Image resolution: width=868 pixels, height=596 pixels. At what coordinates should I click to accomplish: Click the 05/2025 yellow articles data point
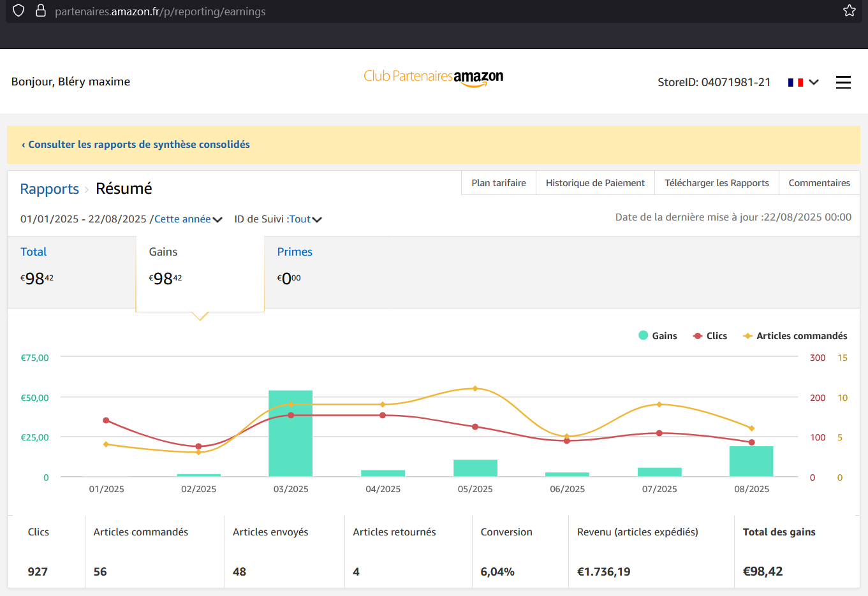475,388
